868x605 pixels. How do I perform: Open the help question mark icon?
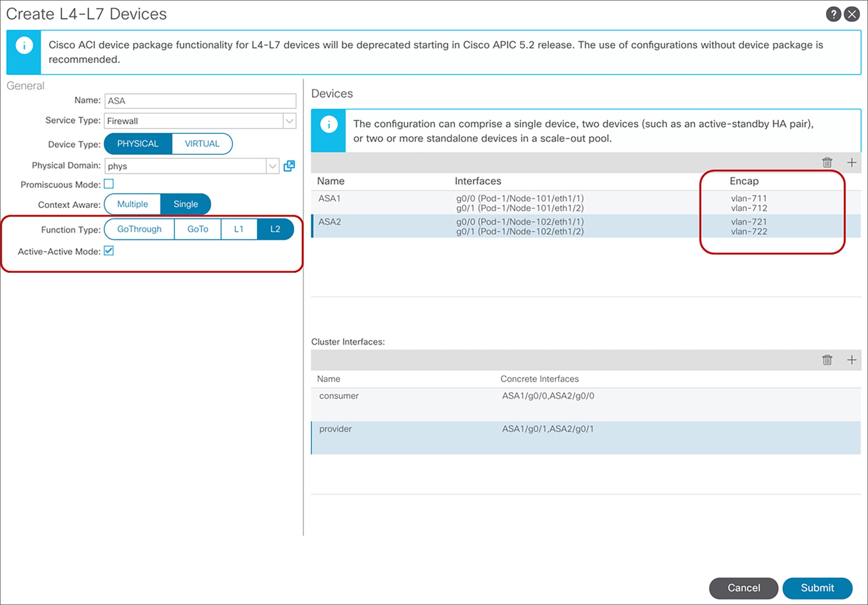click(833, 14)
